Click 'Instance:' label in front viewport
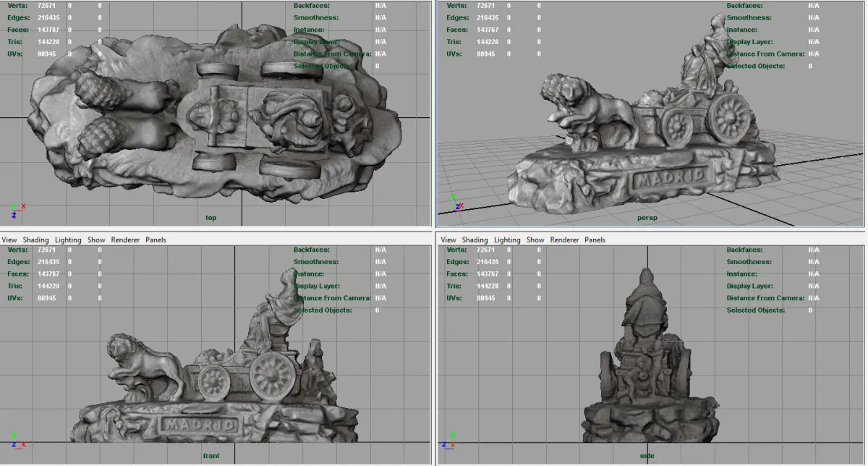Image resolution: width=868 pixels, height=466 pixels. pyautogui.click(x=308, y=274)
